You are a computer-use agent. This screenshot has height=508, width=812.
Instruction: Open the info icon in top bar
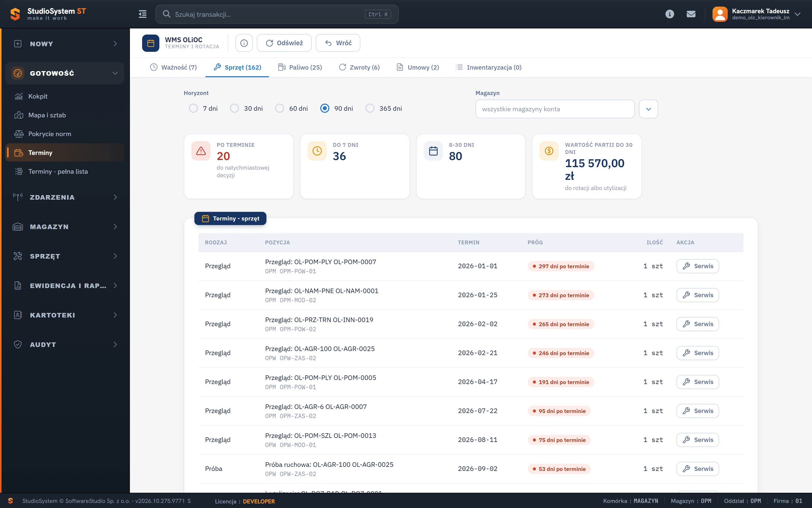(x=669, y=14)
